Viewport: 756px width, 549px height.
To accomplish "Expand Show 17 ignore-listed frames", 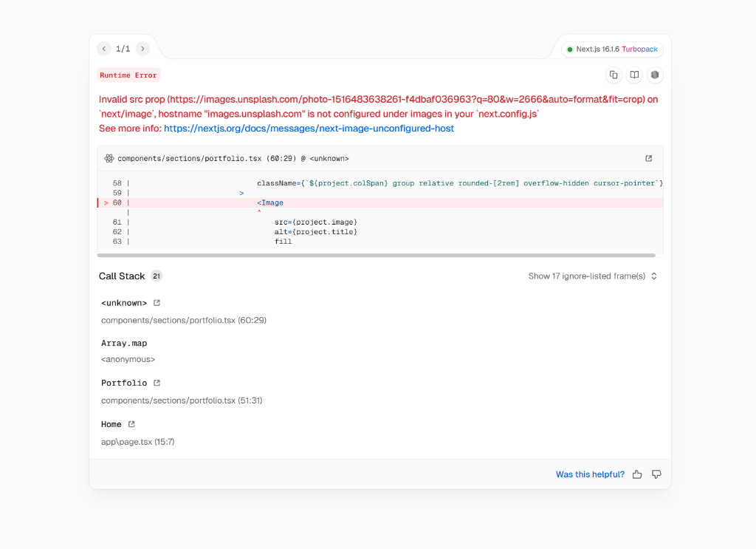I will 592,276.
